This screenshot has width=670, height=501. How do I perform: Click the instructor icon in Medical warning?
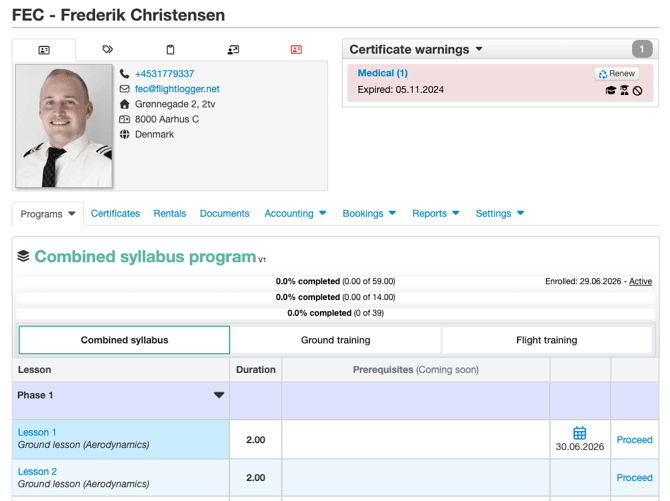point(624,90)
